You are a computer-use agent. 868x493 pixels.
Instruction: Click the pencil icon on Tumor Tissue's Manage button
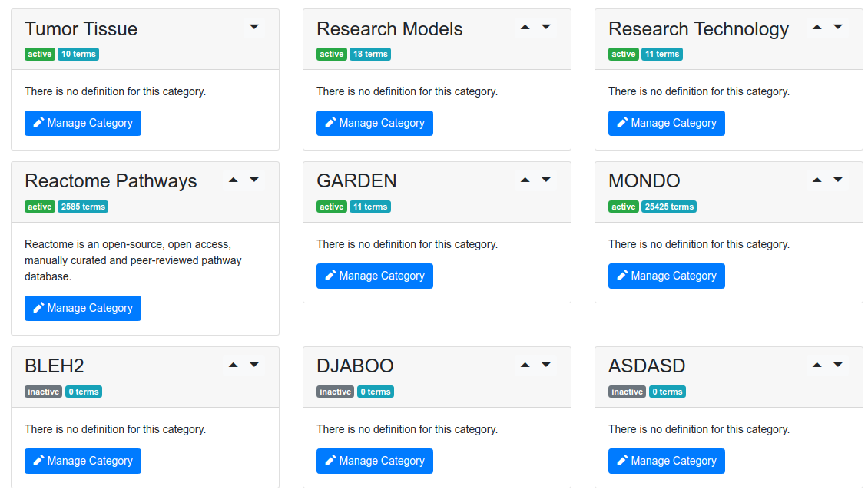pyautogui.click(x=37, y=123)
